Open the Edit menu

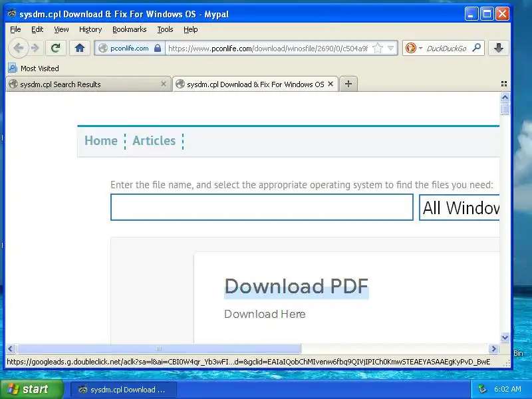[x=37, y=29]
